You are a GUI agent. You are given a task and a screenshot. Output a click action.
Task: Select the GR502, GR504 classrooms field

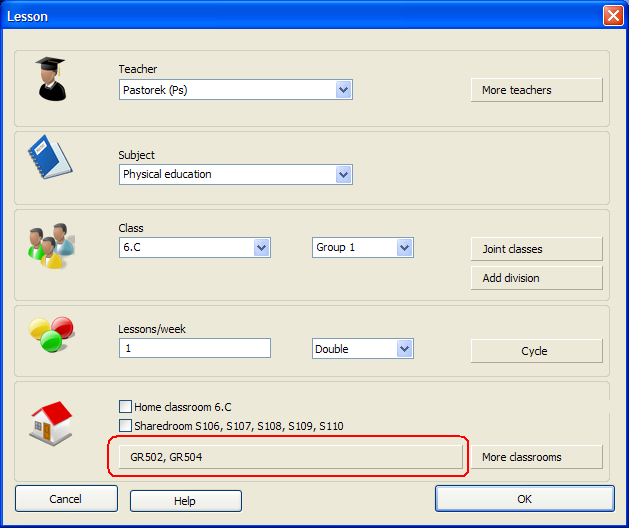coord(286,457)
